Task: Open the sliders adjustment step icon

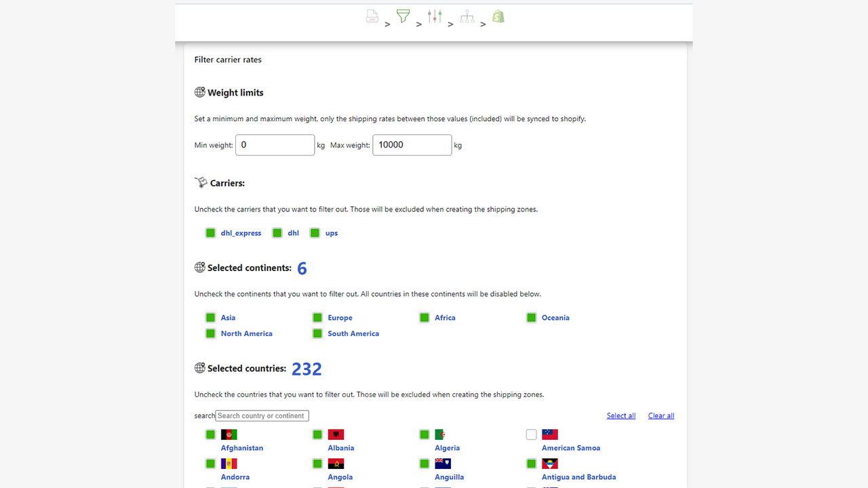Action: point(435,16)
